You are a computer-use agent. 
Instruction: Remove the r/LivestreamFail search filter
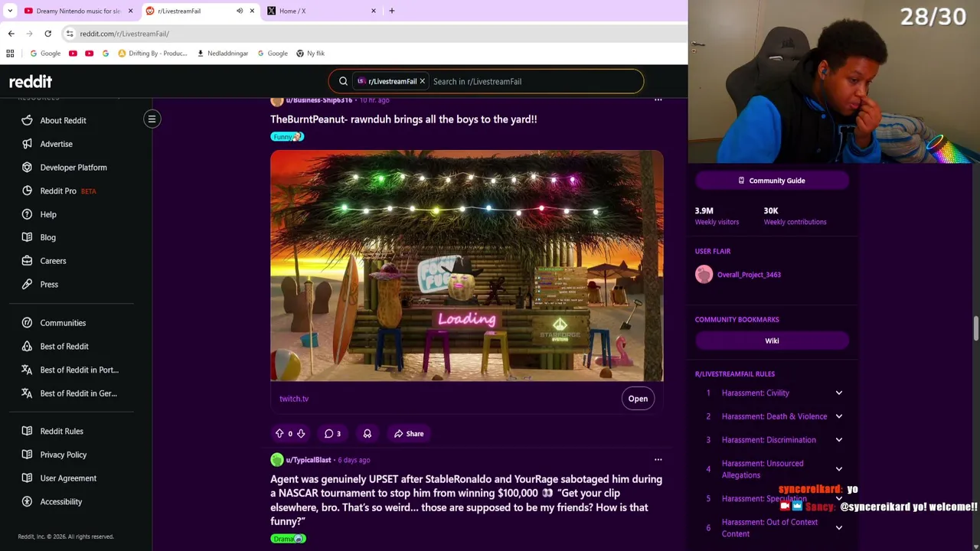pyautogui.click(x=422, y=81)
